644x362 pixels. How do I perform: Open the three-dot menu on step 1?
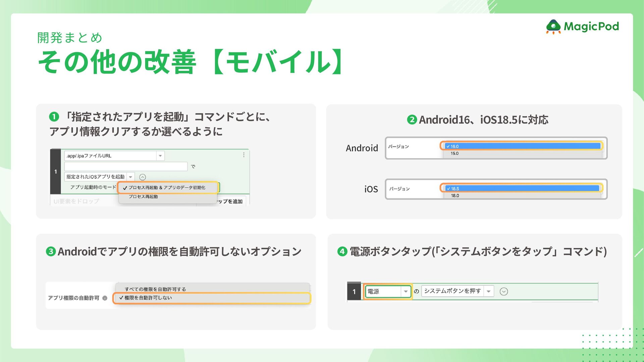(x=244, y=155)
